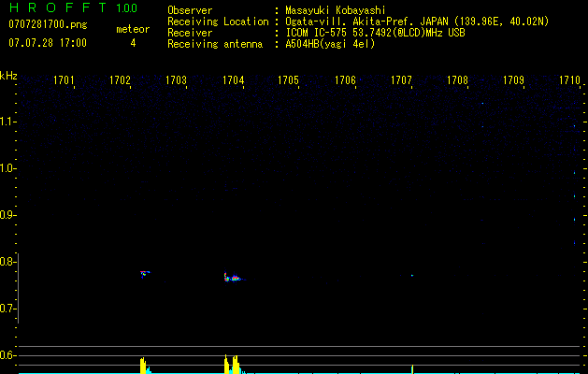Click the 1705 time axis label
Image resolution: width=588 pixels, height=374 pixels.
(288, 79)
